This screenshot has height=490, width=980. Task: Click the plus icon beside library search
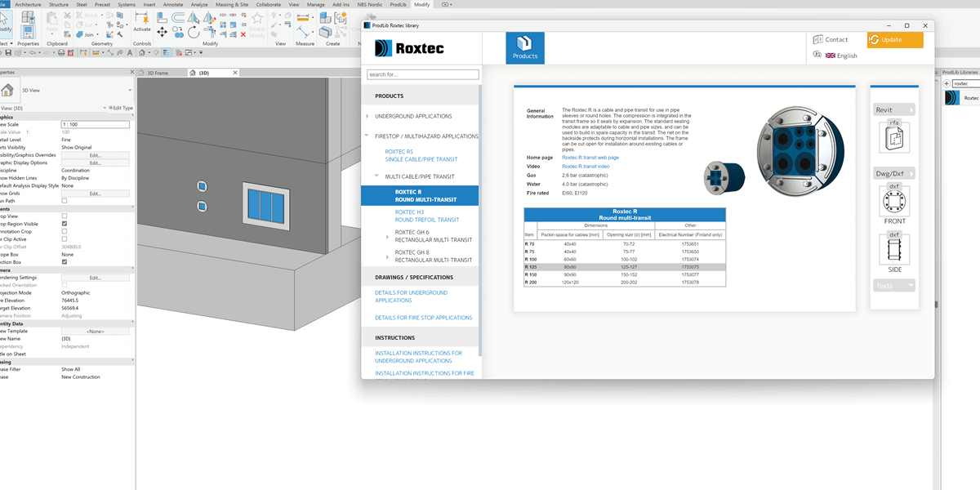pos(946,83)
